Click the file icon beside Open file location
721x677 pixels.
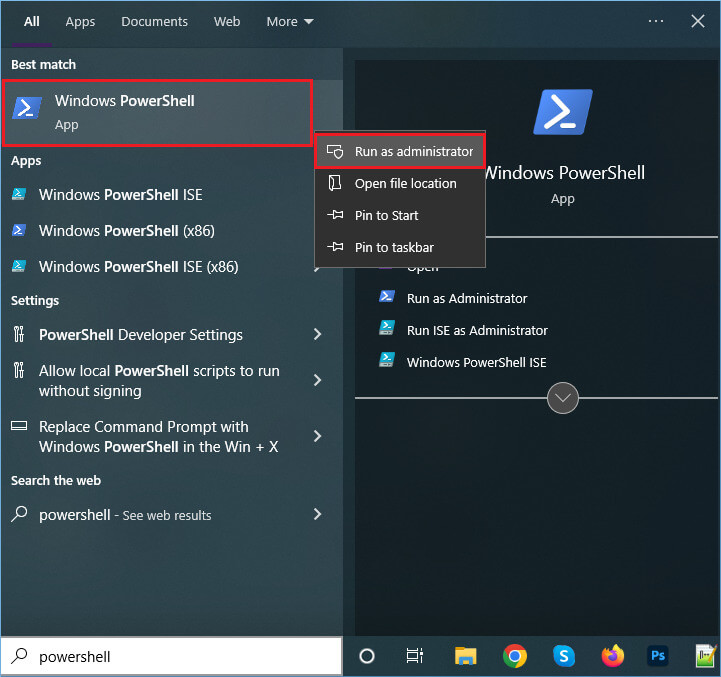335,183
